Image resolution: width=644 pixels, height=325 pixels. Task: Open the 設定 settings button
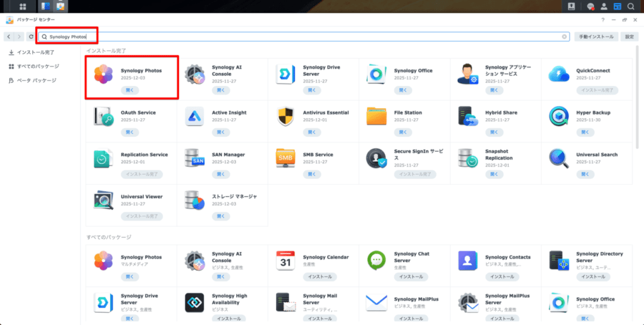coord(629,36)
